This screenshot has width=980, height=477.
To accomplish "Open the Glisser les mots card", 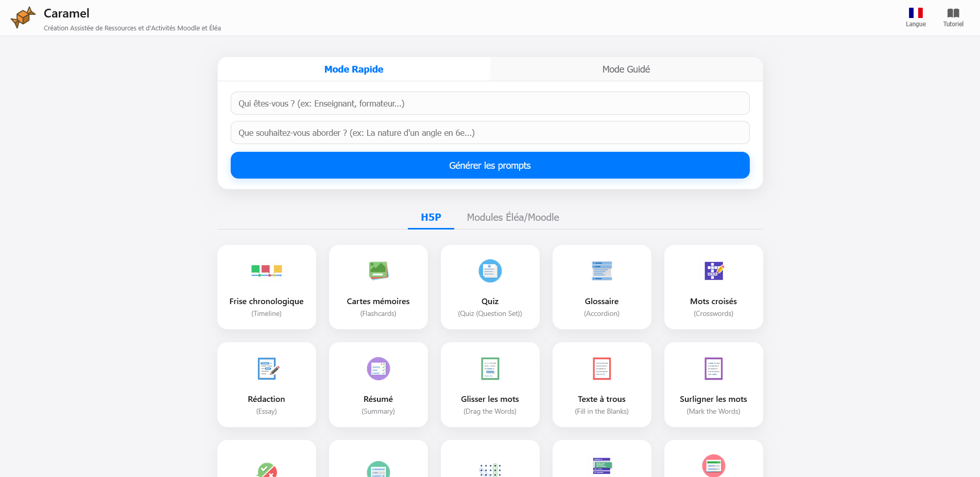I will pyautogui.click(x=490, y=384).
